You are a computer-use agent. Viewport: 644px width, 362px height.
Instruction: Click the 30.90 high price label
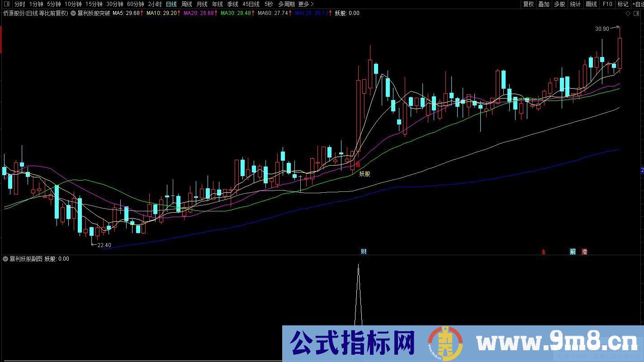click(602, 29)
